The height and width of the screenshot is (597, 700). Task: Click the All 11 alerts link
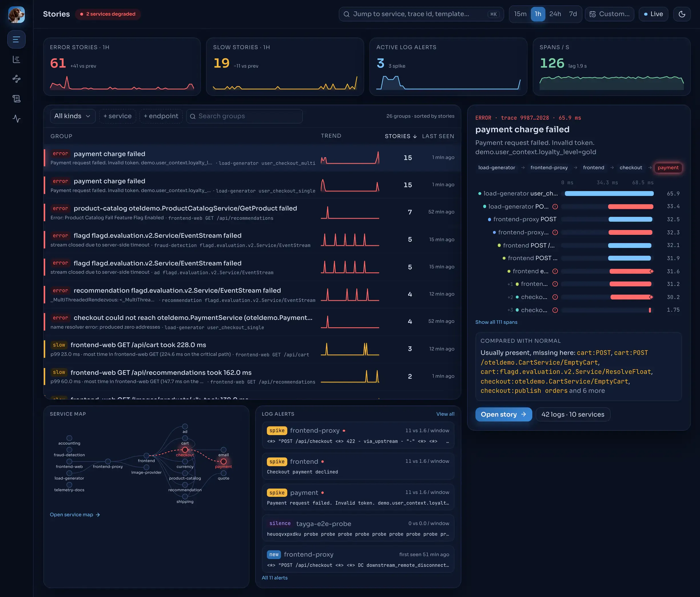274,578
